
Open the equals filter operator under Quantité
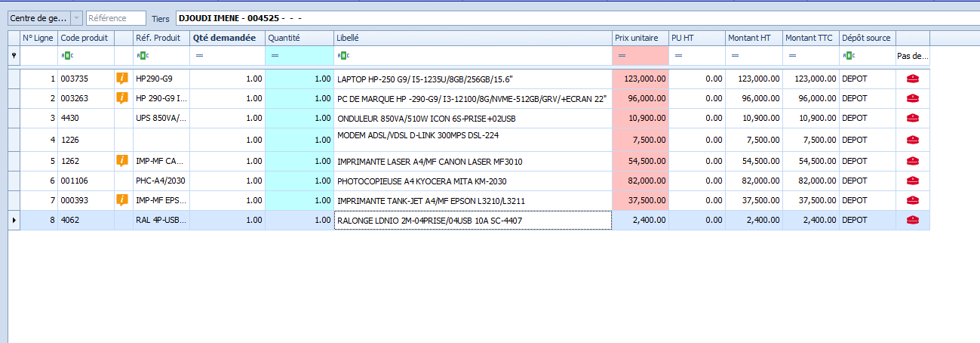coord(275,55)
